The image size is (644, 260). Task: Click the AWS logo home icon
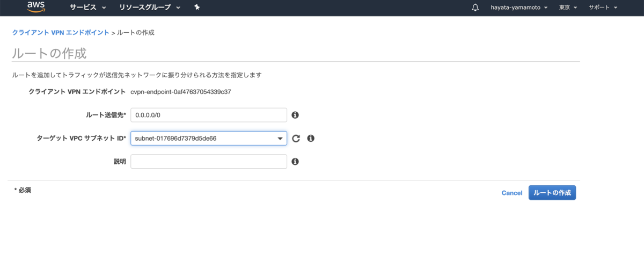tap(36, 6)
